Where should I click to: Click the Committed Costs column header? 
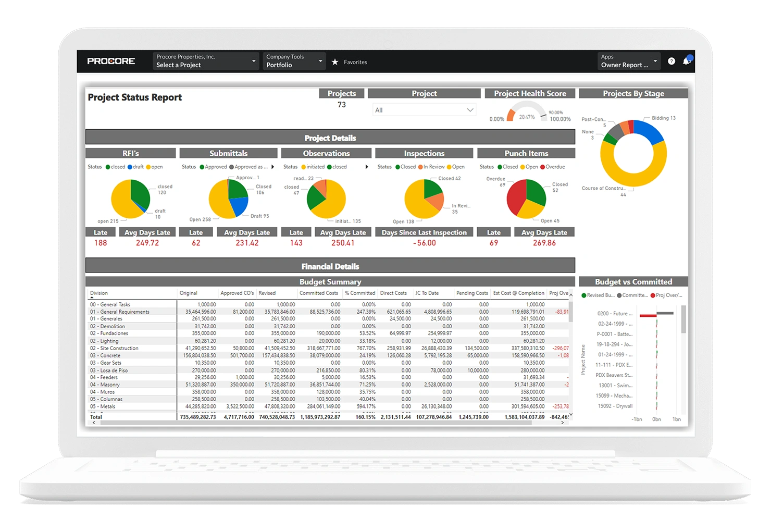318,293
